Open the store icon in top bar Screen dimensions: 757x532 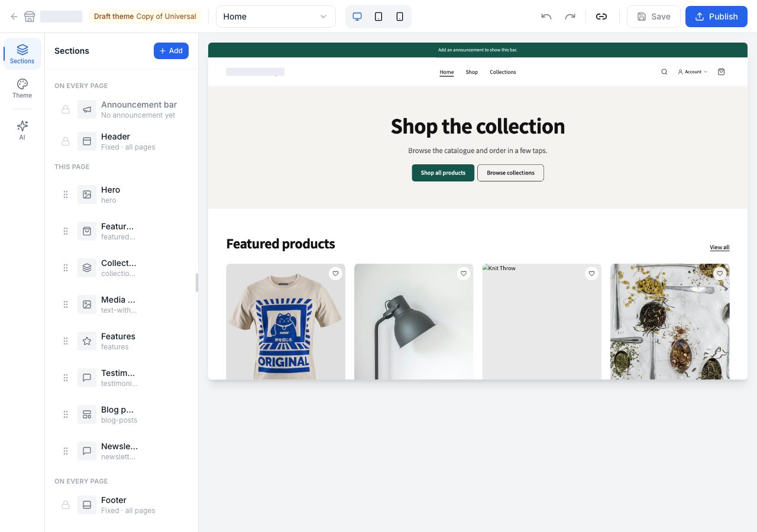[x=30, y=17]
